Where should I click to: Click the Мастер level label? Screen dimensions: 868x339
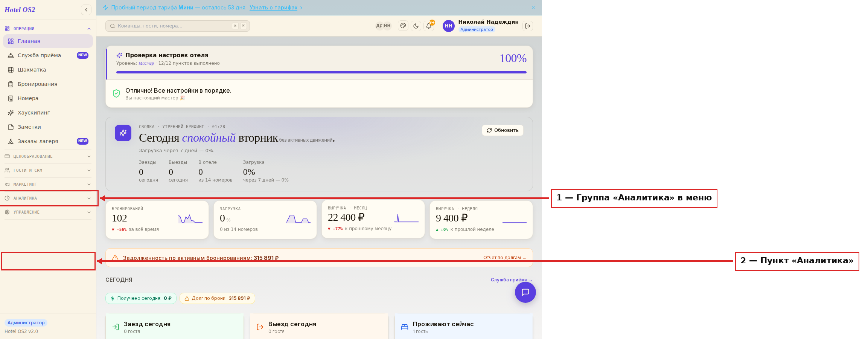coord(146,63)
